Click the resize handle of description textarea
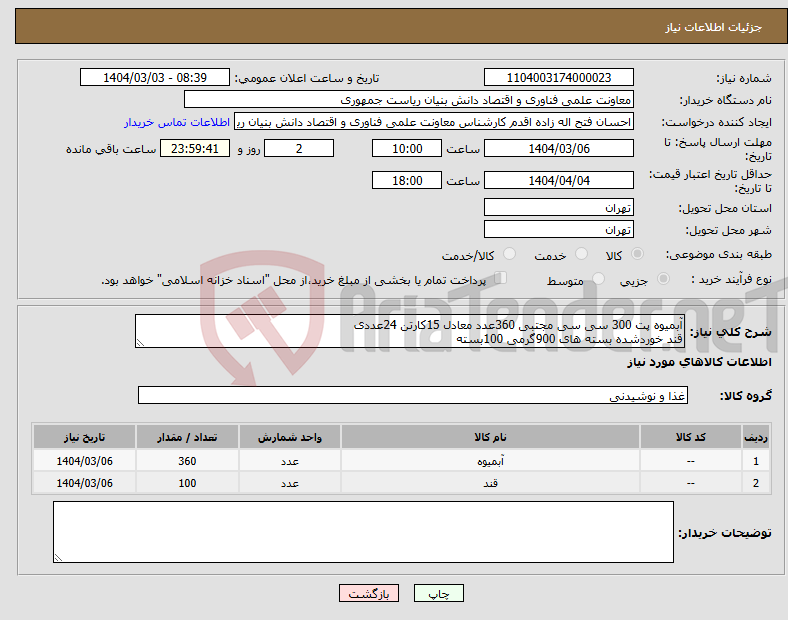 (140, 343)
